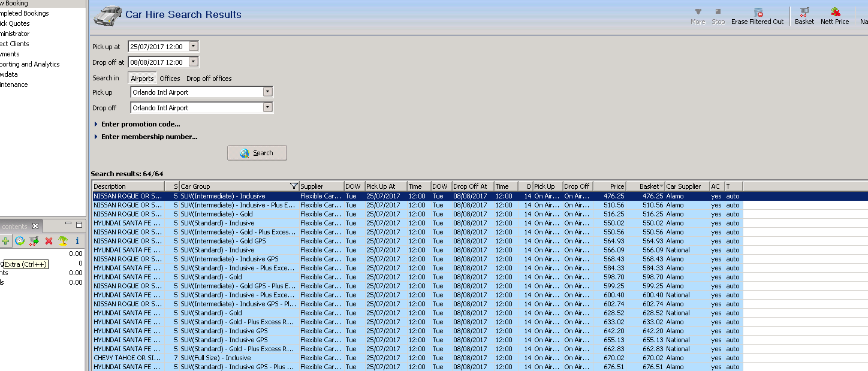The height and width of the screenshot is (371, 868).
Task: Click the cart with green arrow icon
Action: (34, 241)
